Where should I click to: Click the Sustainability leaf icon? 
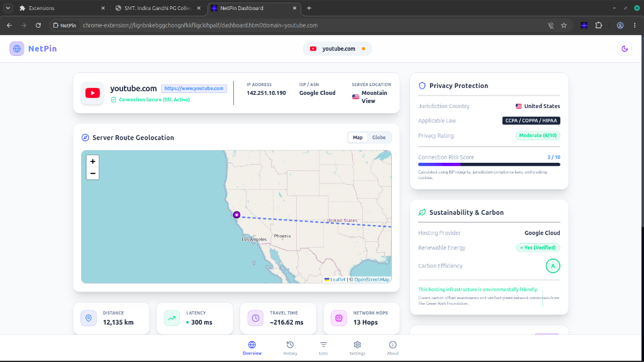[422, 212]
